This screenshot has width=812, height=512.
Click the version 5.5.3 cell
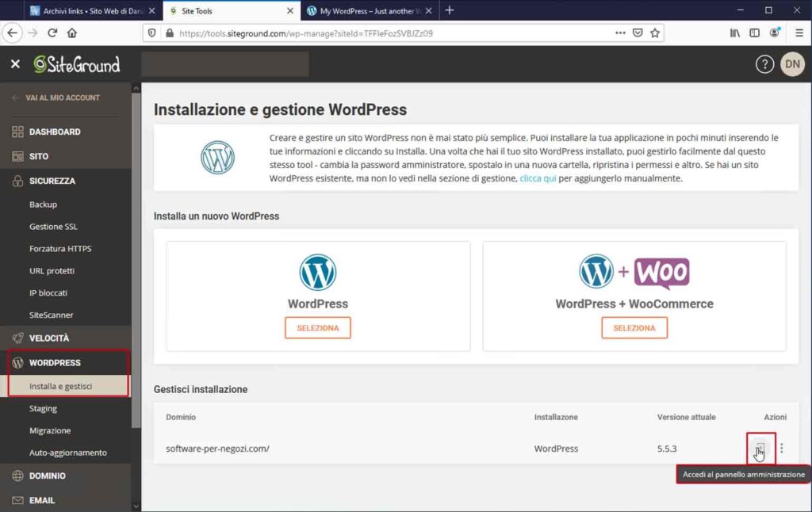tap(667, 449)
